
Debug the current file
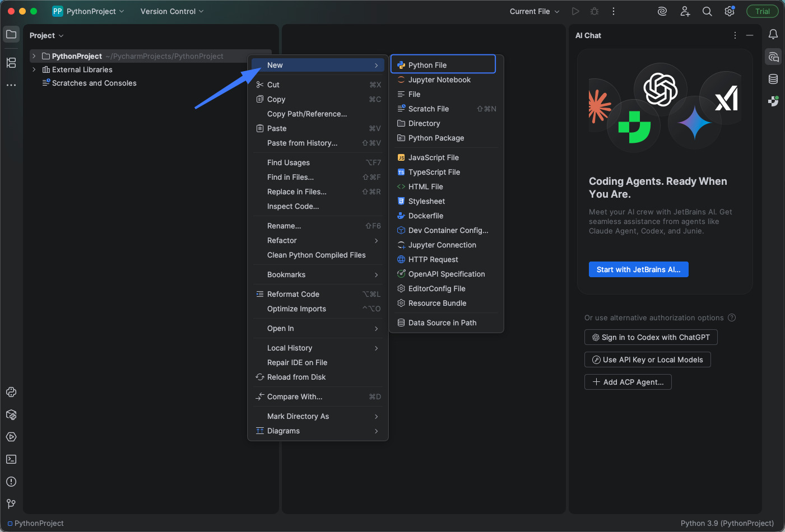(x=594, y=11)
